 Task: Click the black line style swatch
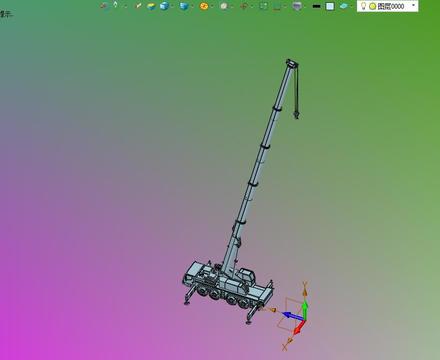[316, 6]
